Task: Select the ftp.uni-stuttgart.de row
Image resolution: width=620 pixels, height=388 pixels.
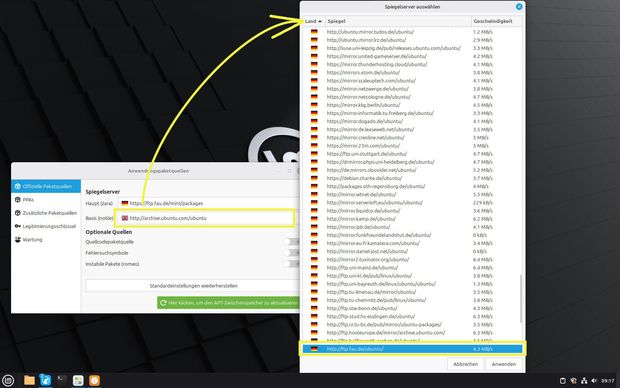Action: coord(412,153)
